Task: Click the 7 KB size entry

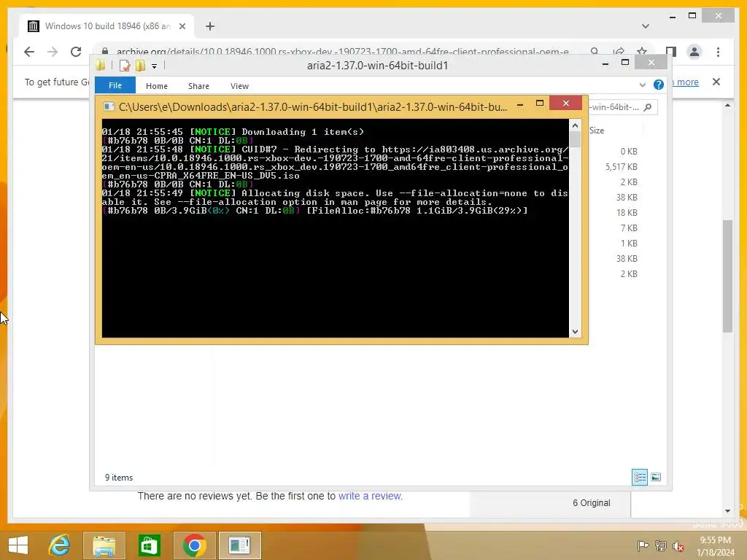Action: [x=629, y=227]
